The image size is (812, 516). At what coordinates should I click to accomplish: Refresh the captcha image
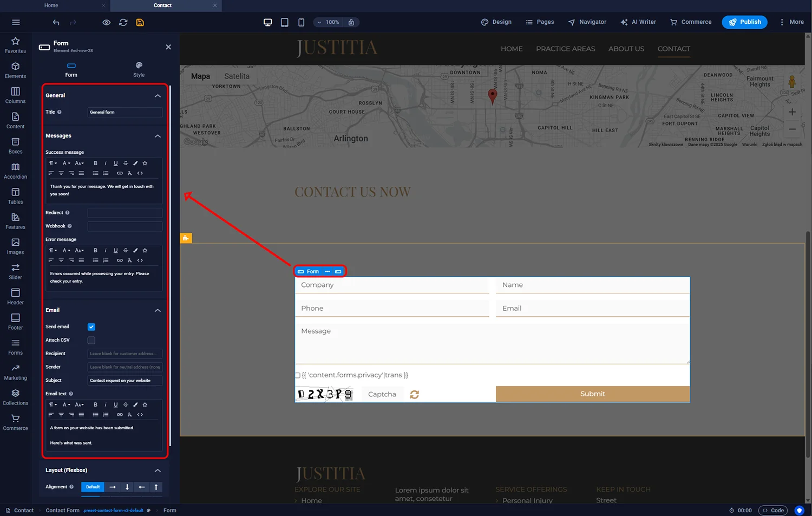tap(414, 395)
